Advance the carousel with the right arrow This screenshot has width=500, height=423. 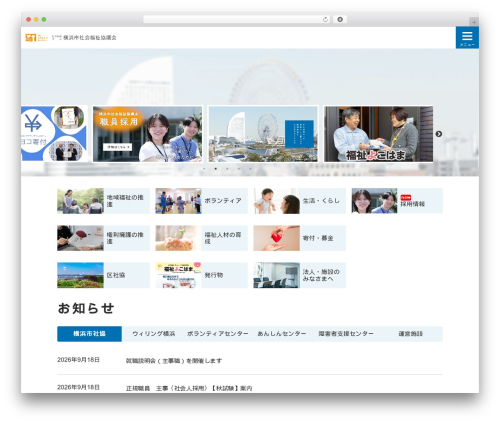click(439, 134)
